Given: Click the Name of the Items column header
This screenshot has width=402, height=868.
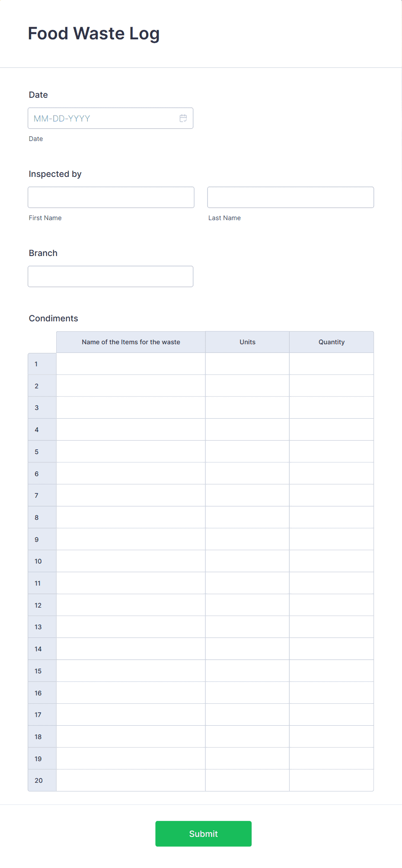Looking at the screenshot, I should pos(131,342).
